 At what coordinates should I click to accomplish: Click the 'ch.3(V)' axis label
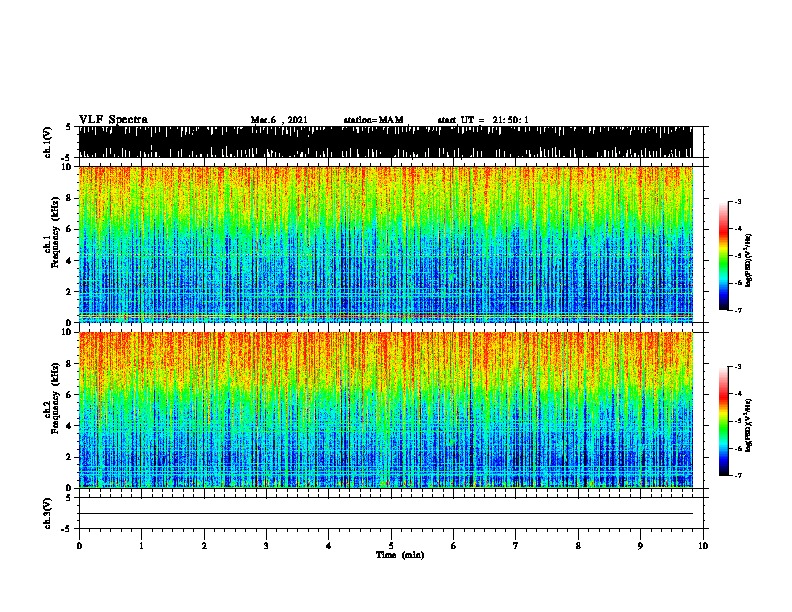click(48, 513)
